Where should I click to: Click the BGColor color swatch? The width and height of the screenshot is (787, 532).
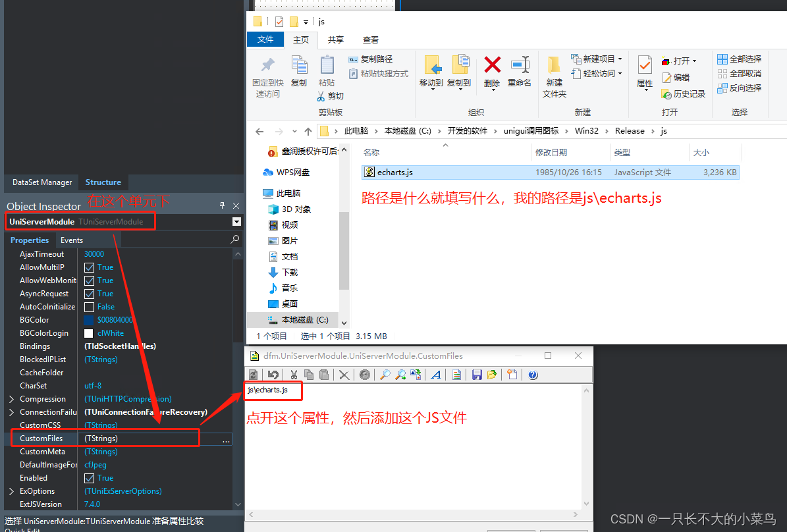(x=88, y=319)
